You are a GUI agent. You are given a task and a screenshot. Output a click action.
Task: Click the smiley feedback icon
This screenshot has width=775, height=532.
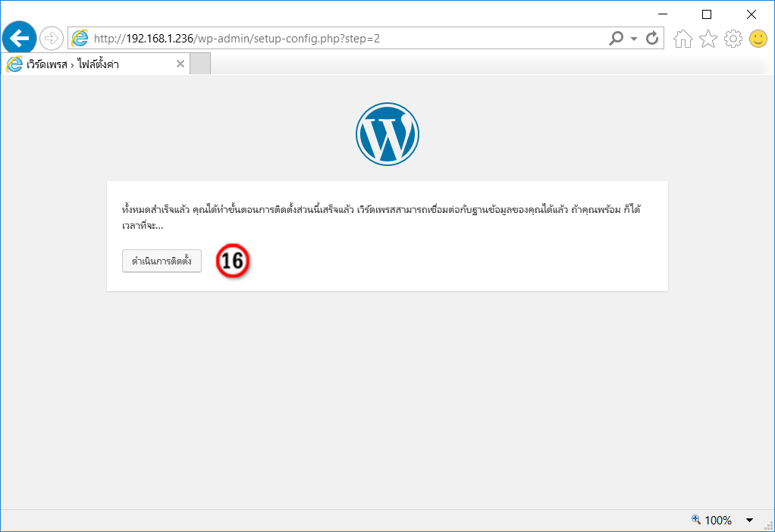[x=758, y=39]
